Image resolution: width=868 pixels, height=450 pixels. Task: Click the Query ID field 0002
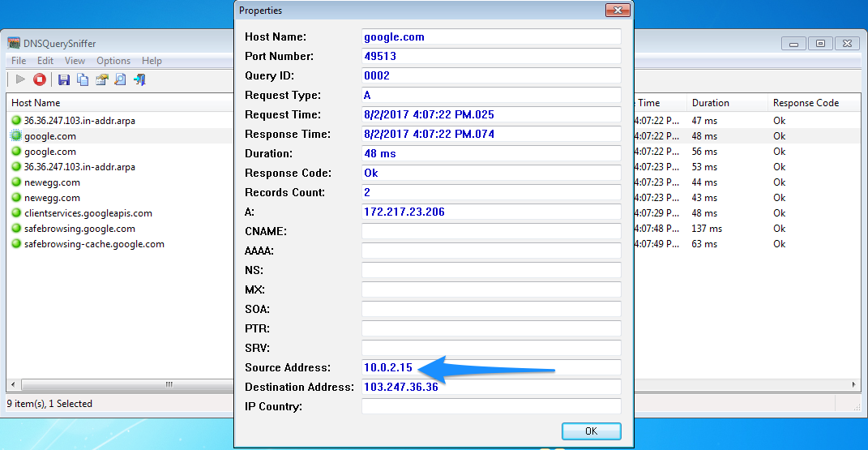point(491,76)
